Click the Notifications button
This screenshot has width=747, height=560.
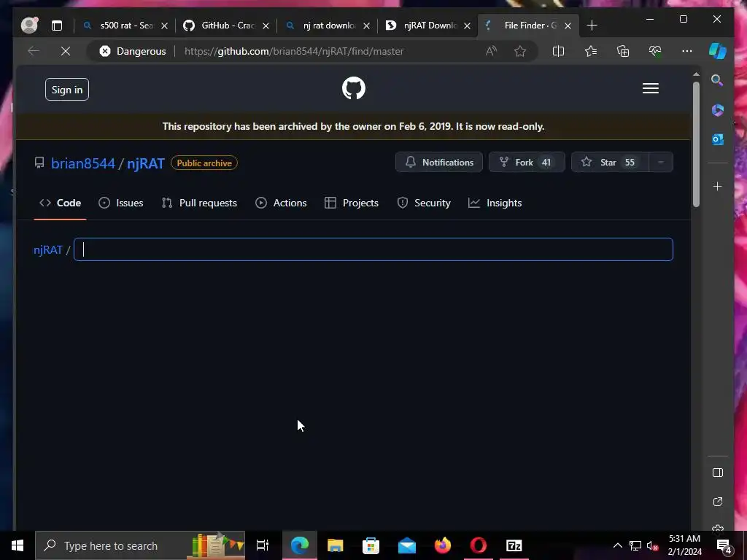[438, 163]
